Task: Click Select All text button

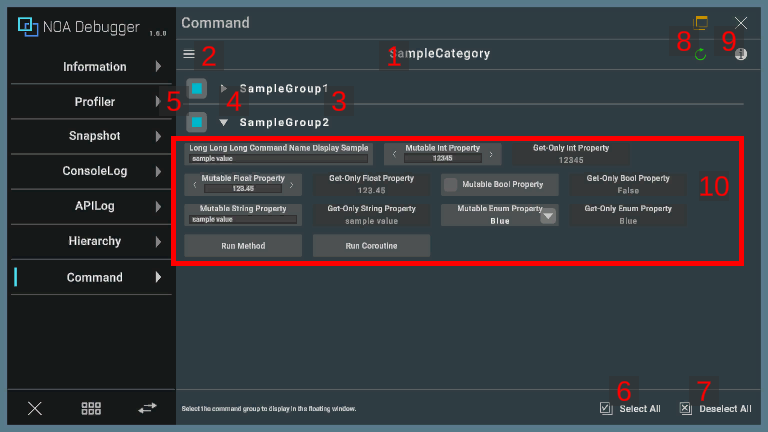Action: pos(640,409)
